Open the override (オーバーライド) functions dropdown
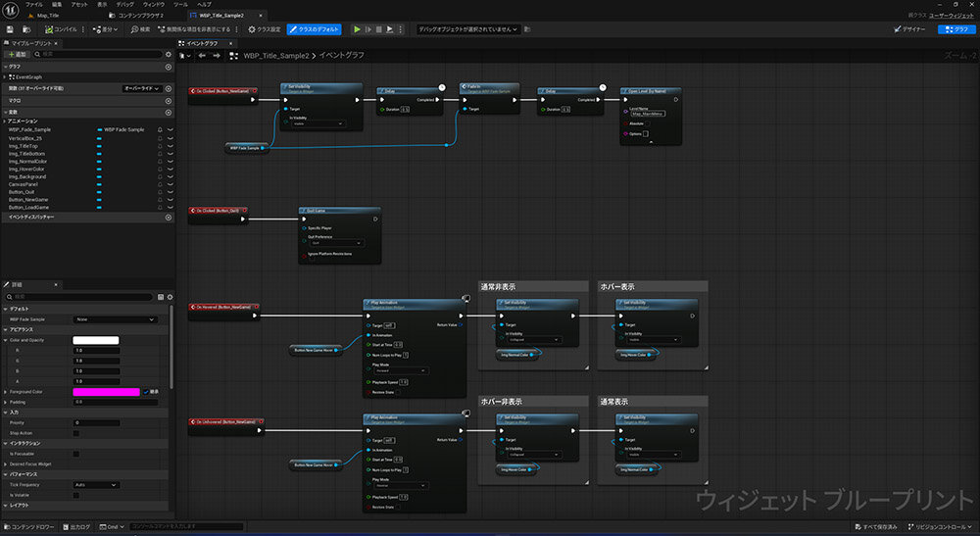The width and height of the screenshot is (980, 536). [x=141, y=88]
